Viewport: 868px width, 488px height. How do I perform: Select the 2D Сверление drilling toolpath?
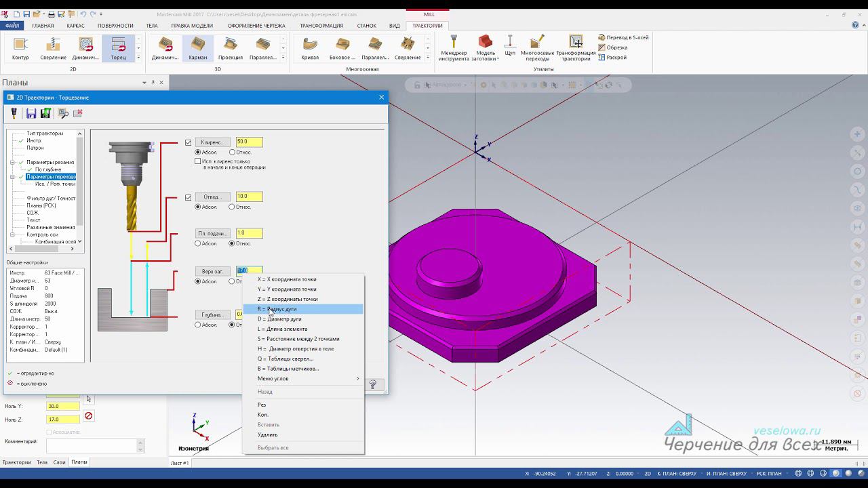pyautogui.click(x=53, y=49)
